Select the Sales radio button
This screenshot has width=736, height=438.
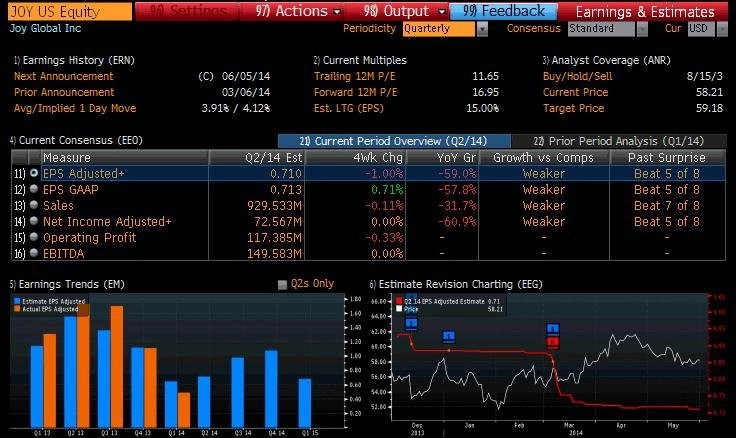click(34, 205)
